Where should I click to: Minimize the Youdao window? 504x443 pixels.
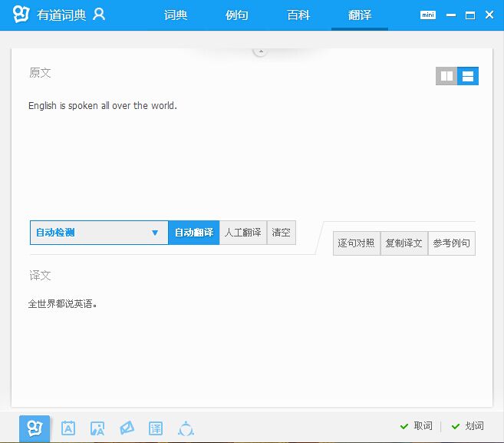[451, 15]
